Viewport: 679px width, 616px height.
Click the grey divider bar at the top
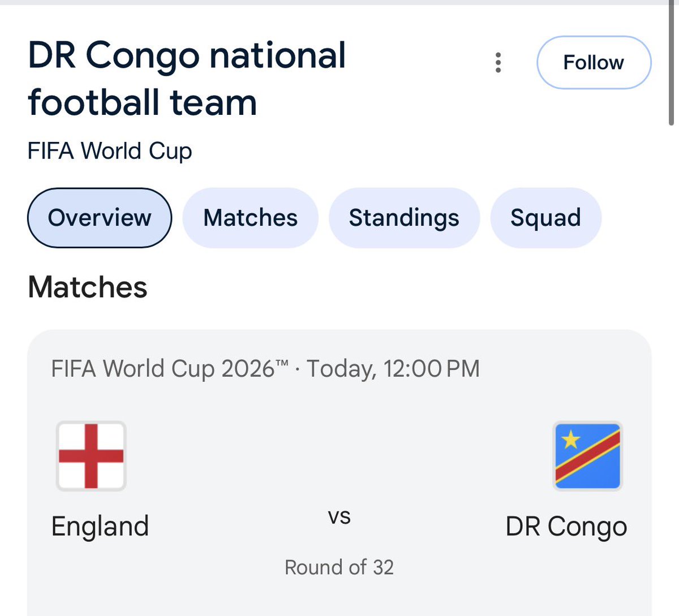click(x=339, y=2)
